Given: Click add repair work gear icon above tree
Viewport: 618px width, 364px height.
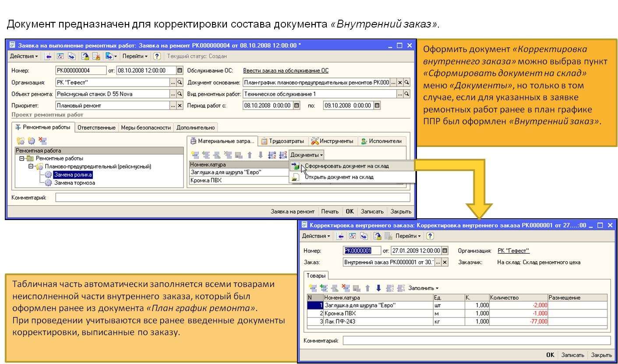Looking at the screenshot, I should point(31,141).
